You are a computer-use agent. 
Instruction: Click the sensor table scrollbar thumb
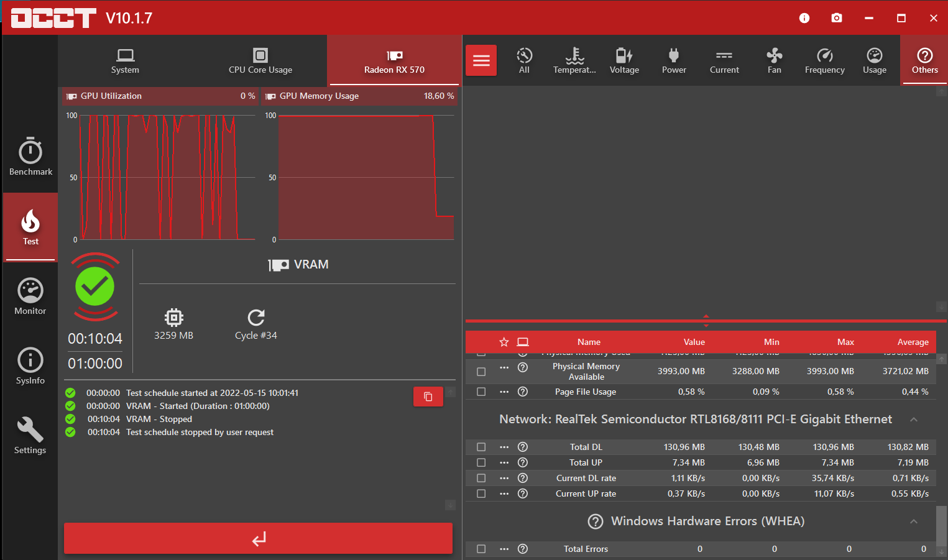tap(941, 526)
